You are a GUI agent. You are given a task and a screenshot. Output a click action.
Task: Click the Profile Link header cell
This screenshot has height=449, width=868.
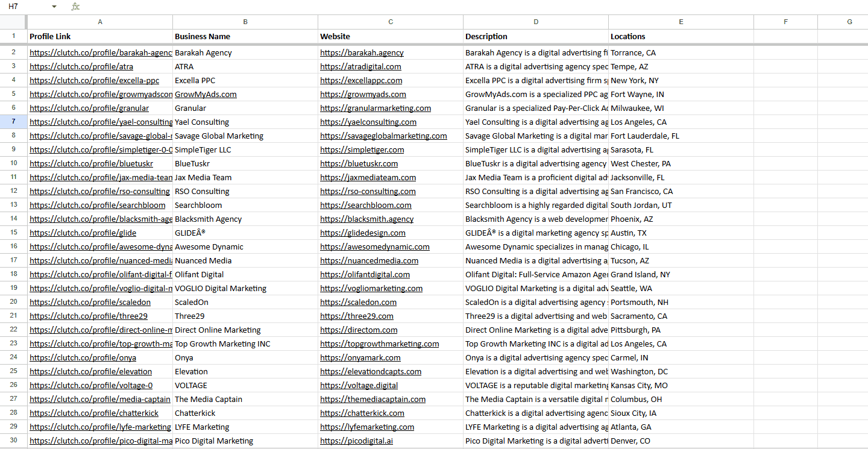click(100, 37)
